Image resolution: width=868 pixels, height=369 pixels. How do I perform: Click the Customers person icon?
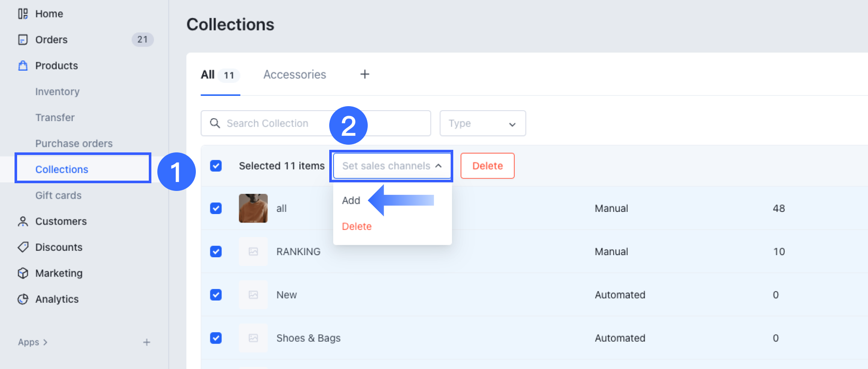[x=23, y=221]
